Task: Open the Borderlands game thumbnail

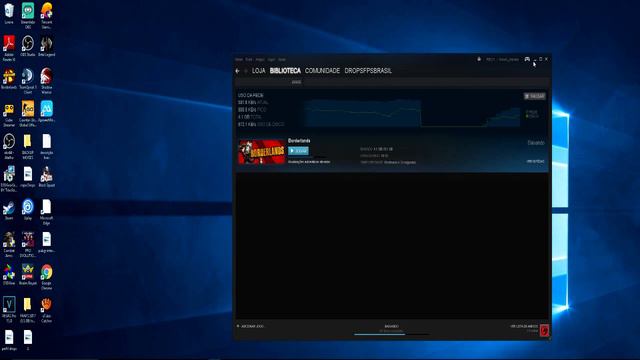Action: click(x=262, y=152)
